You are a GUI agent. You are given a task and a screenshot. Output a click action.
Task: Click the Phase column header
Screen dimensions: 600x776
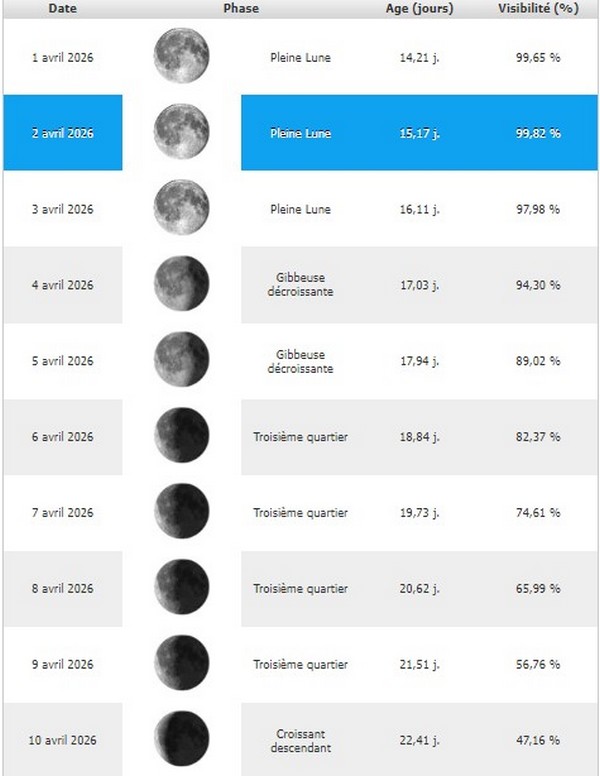pyautogui.click(x=241, y=8)
